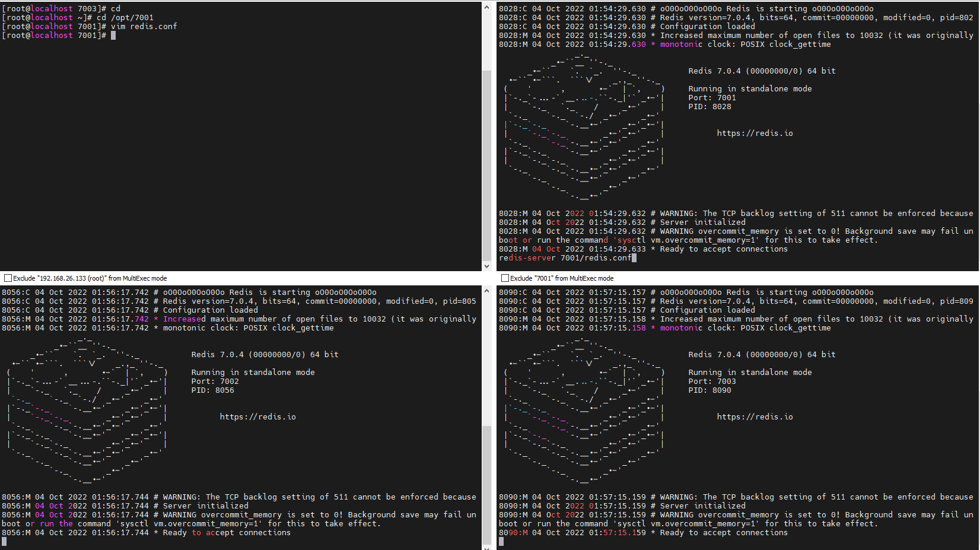Click the active prompt "[root@localhost 7001]#" with cursor
Viewport: 980px width, 550px height.
58,36
